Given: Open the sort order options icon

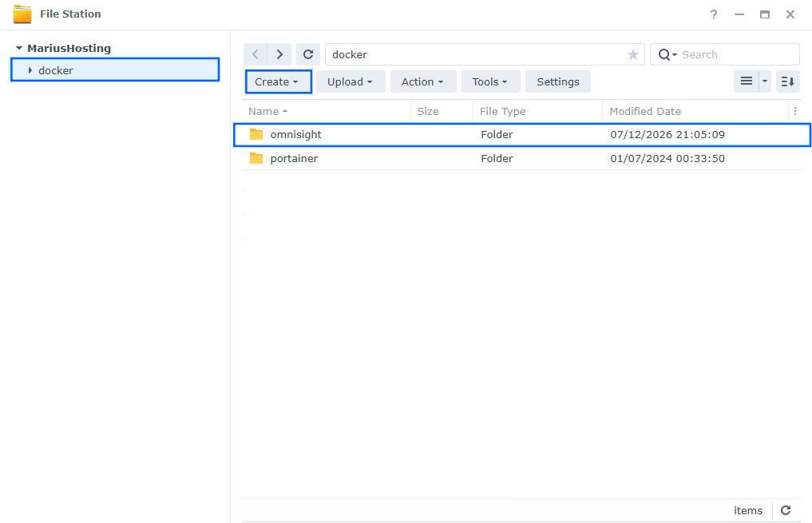Looking at the screenshot, I should pos(788,81).
